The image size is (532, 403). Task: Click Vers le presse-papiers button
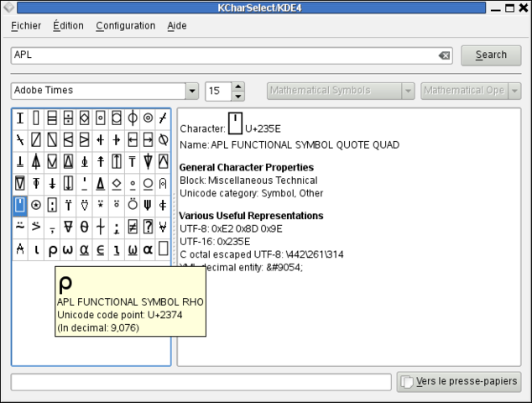[x=459, y=382]
